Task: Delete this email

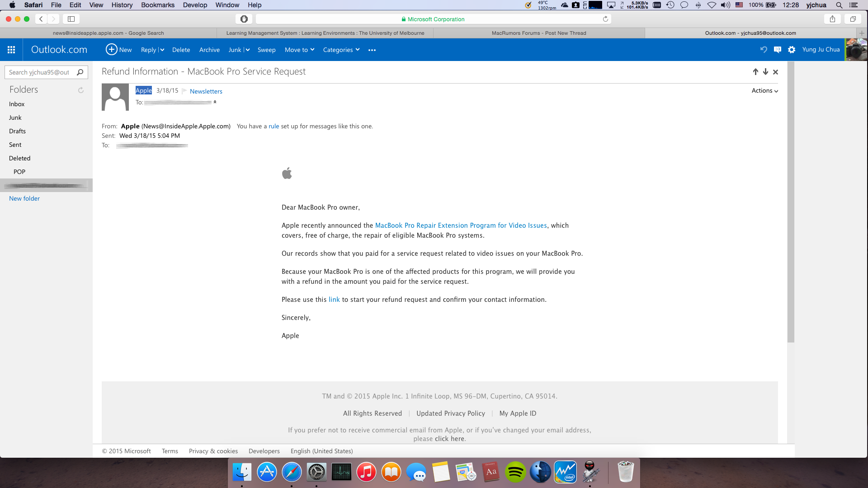Action: (181, 50)
